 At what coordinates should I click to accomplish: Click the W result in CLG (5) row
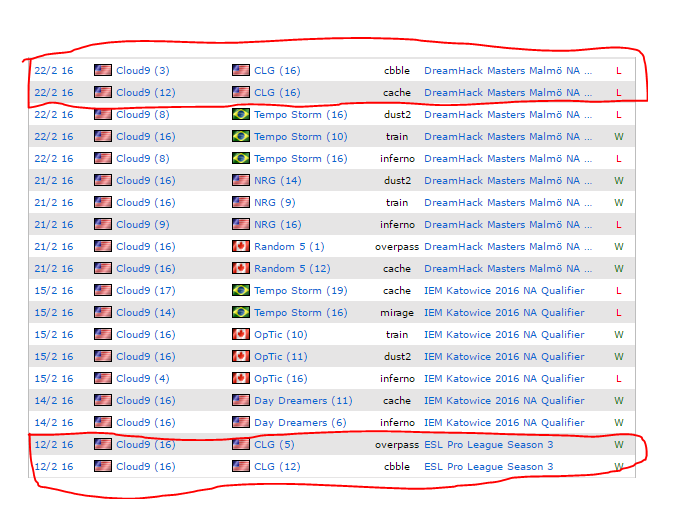(x=619, y=445)
